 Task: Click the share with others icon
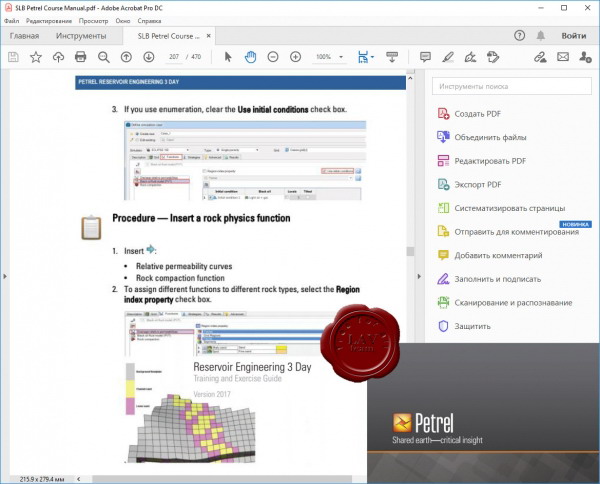585,57
